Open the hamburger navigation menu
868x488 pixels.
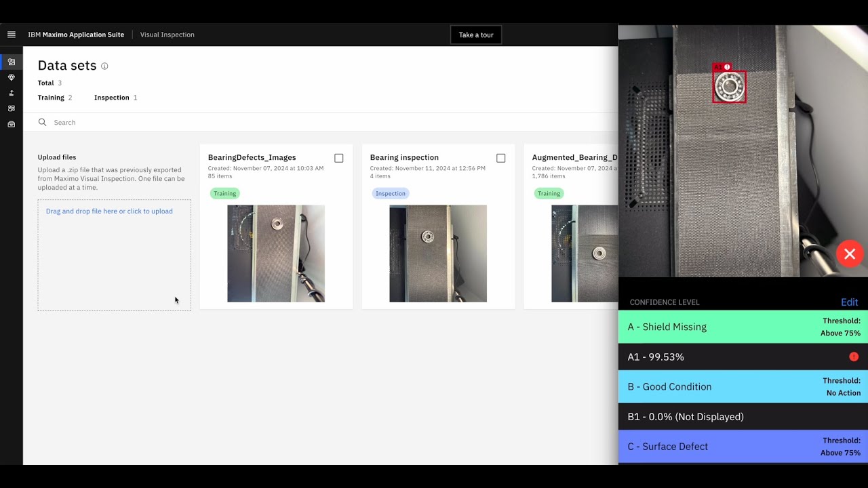12,35
